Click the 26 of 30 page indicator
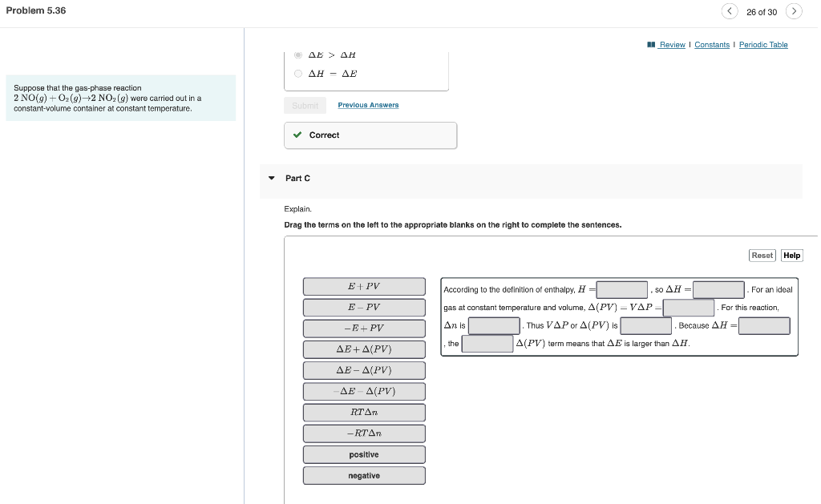The width and height of the screenshot is (821, 504). click(762, 11)
